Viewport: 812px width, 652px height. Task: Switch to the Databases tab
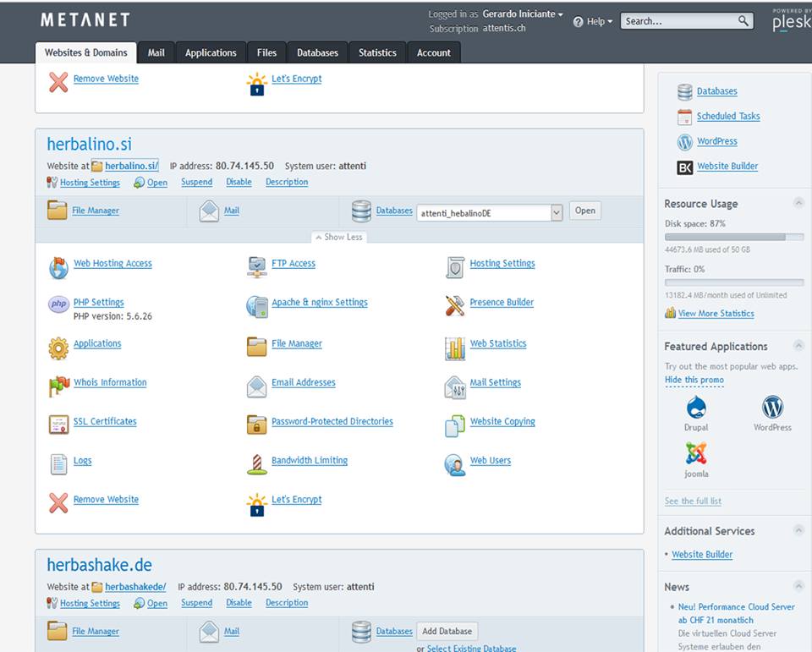tap(317, 52)
